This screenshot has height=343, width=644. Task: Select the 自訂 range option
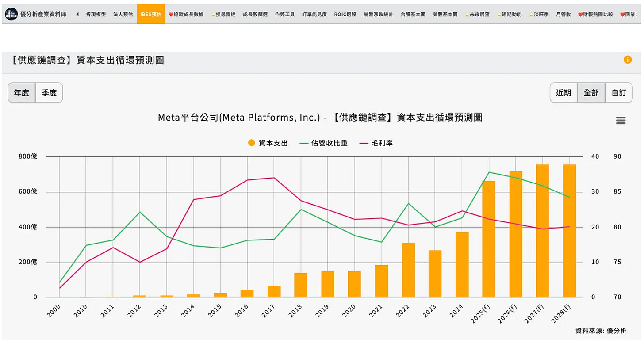619,93
